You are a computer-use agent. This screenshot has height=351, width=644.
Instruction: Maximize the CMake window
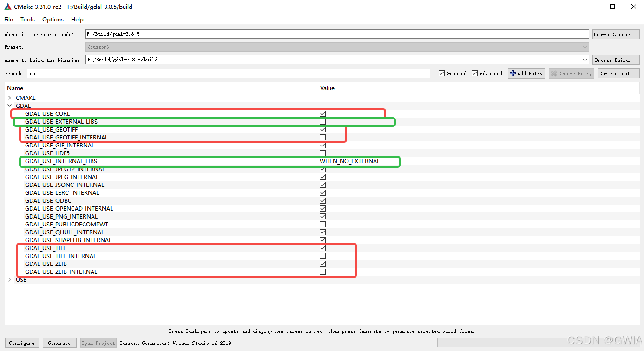pos(612,7)
